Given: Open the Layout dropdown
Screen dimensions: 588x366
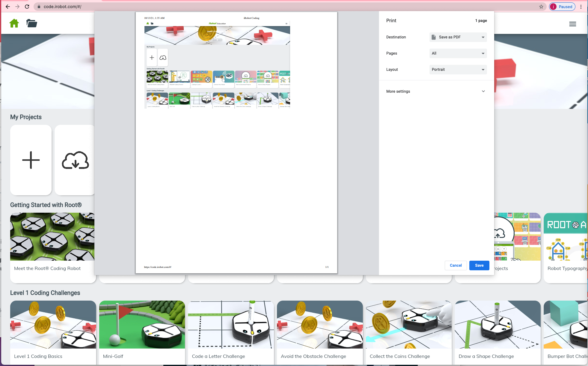Looking at the screenshot, I should point(458,70).
